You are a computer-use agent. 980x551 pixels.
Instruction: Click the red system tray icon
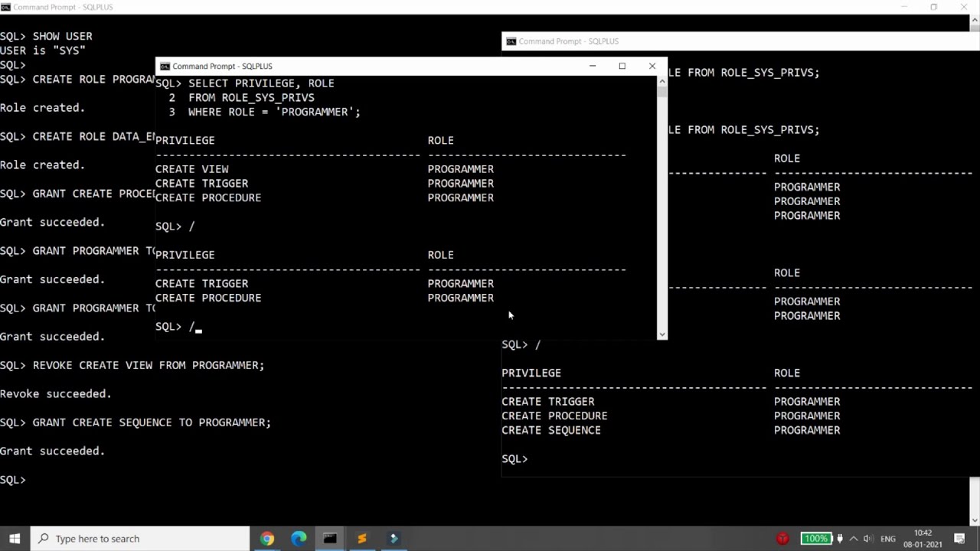pyautogui.click(x=782, y=539)
